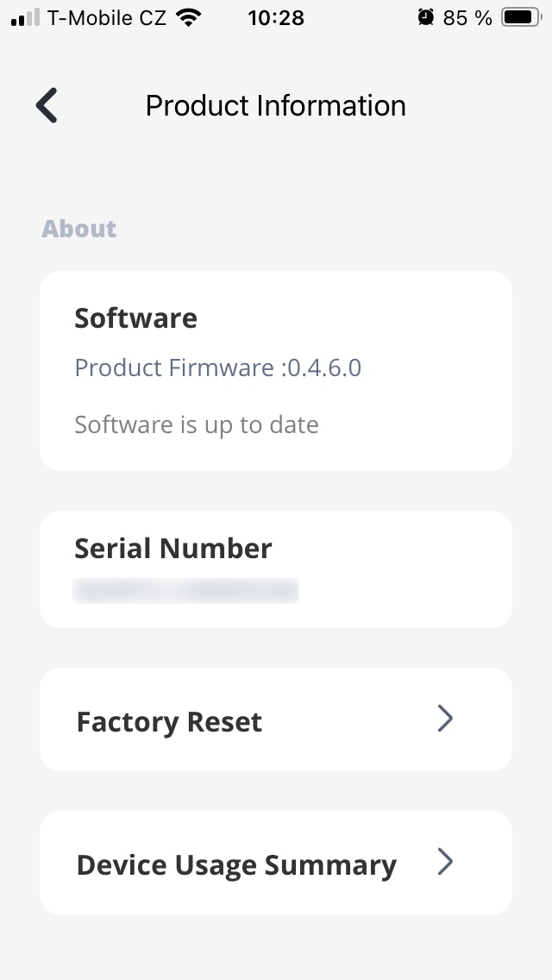The width and height of the screenshot is (552, 980).
Task: Open the Device Usage Summary label
Action: pyautogui.click(x=236, y=865)
